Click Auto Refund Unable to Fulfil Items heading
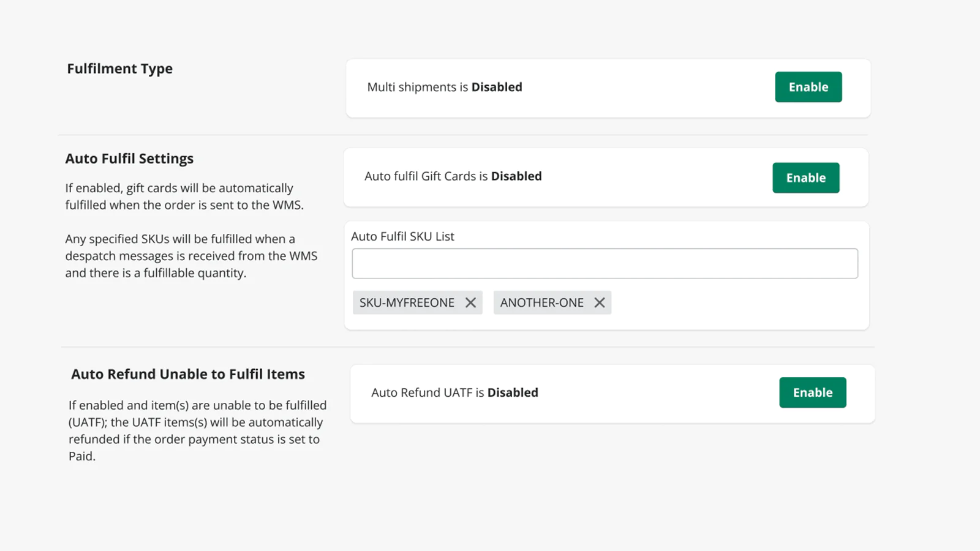This screenshot has width=980, height=551. coord(187,374)
